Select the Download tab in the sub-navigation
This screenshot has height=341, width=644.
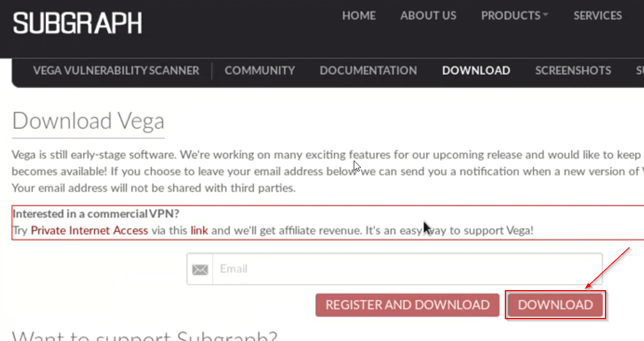pyautogui.click(x=476, y=70)
